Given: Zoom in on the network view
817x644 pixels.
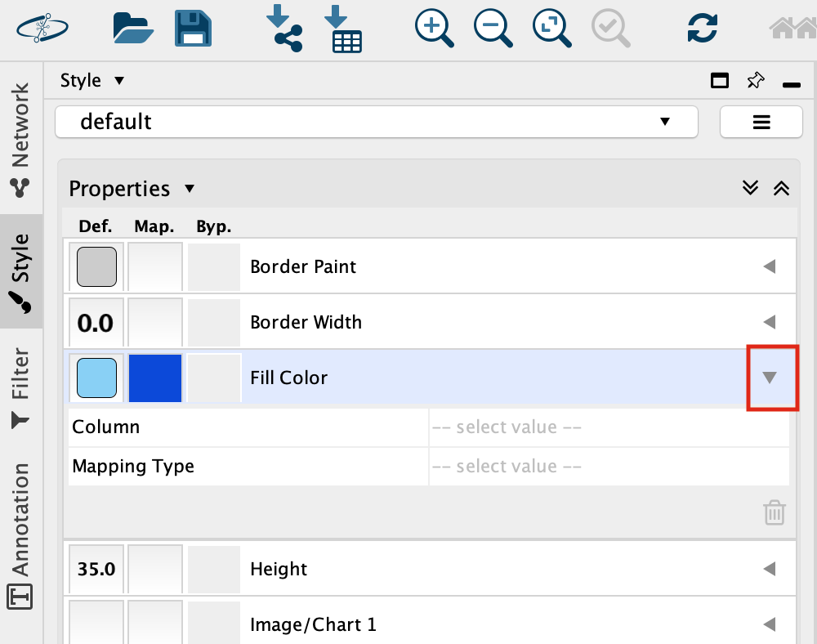Looking at the screenshot, I should 434,28.
